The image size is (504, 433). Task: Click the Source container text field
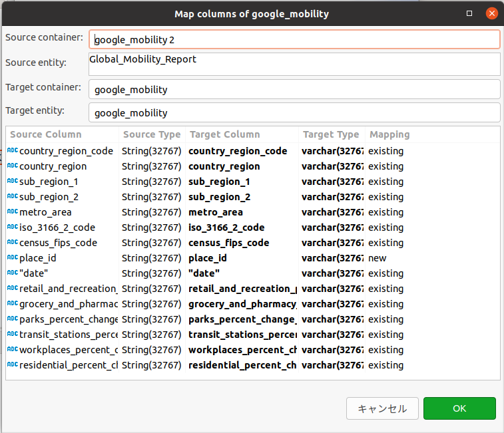(x=294, y=39)
